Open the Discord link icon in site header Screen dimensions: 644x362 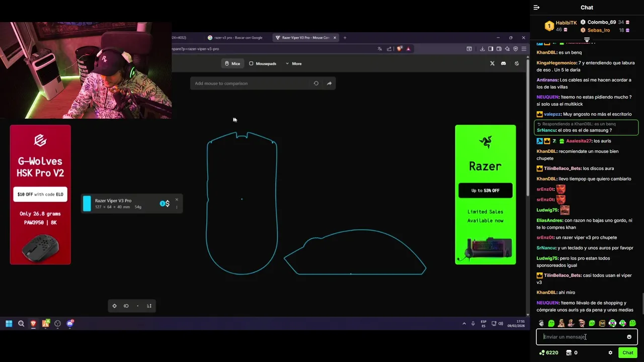(503, 63)
